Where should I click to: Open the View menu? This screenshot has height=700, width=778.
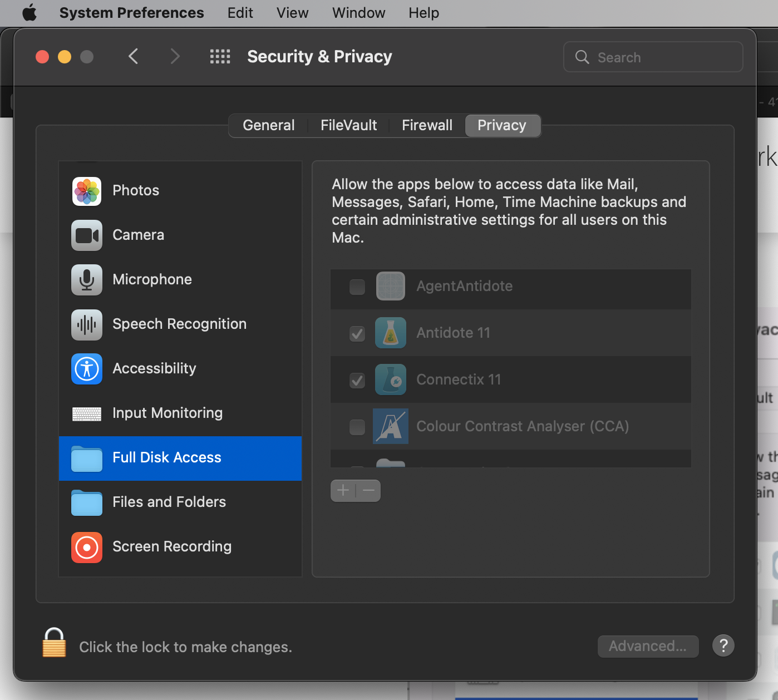click(x=293, y=13)
